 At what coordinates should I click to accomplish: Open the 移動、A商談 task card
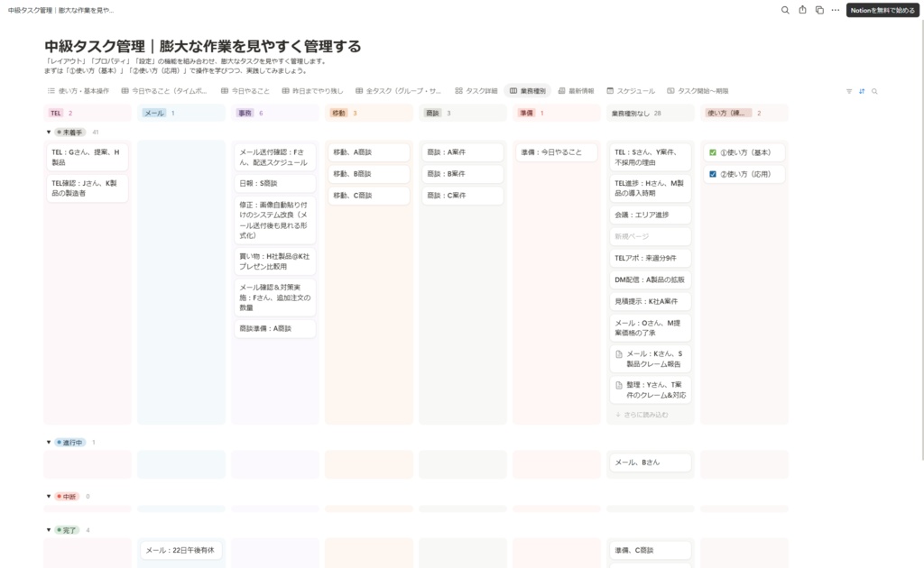(x=369, y=151)
